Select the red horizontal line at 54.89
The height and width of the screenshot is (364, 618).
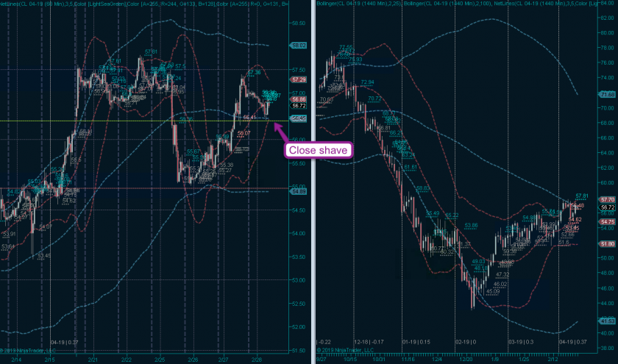pos(144,188)
